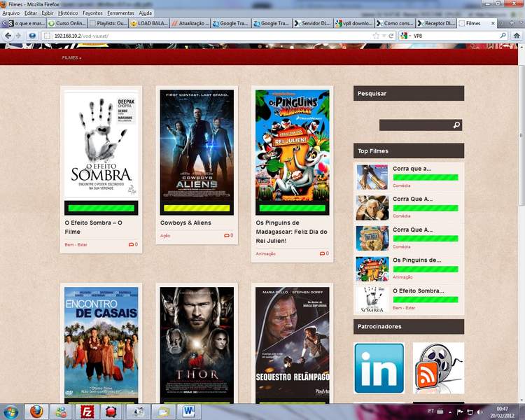Open the O Efeito Sombra – O Filme title
Screen dimensions: 525x420
click(93, 227)
